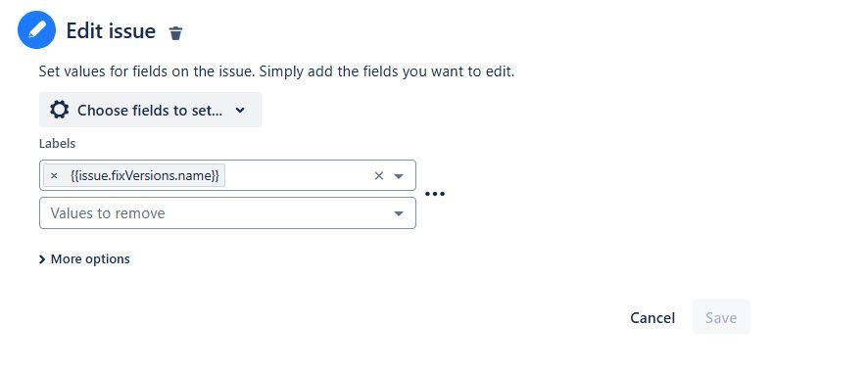868x372 pixels.
Task: Open the Labels field dropdown arrow
Action: pyautogui.click(x=398, y=176)
